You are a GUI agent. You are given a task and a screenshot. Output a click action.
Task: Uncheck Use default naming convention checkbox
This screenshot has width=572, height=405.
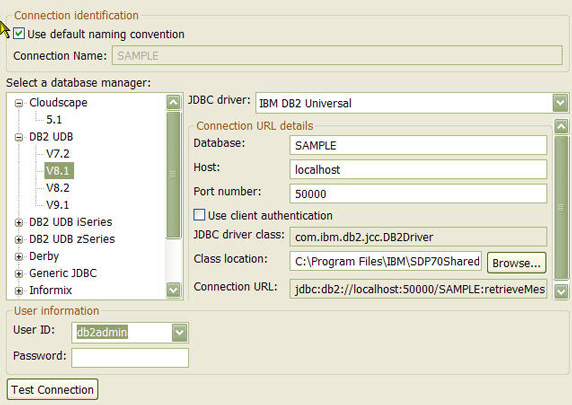pos(19,34)
